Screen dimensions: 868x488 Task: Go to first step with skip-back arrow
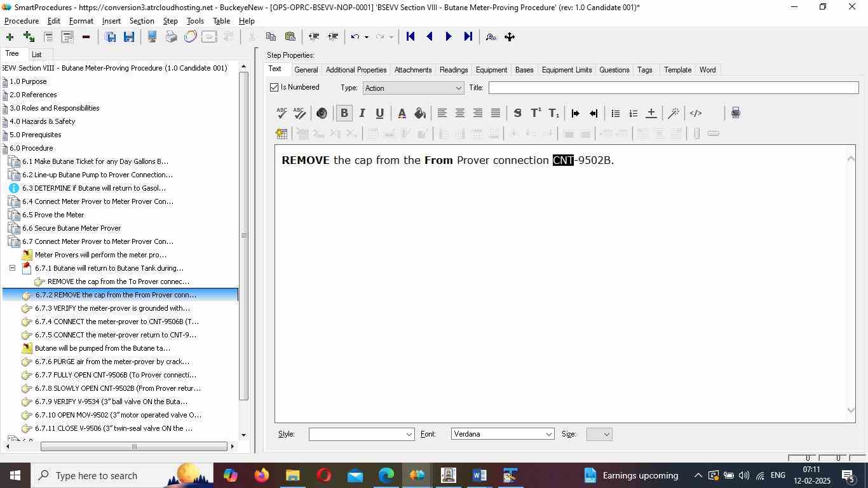click(410, 37)
